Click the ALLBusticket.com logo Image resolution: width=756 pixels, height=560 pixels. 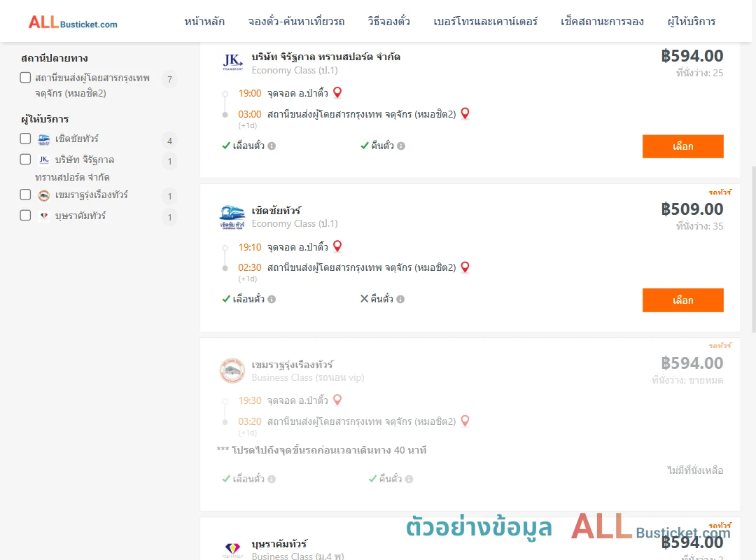73,22
